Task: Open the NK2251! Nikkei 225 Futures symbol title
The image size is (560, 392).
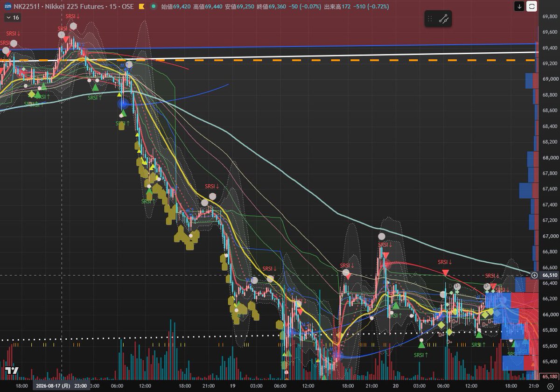Action: pos(73,7)
